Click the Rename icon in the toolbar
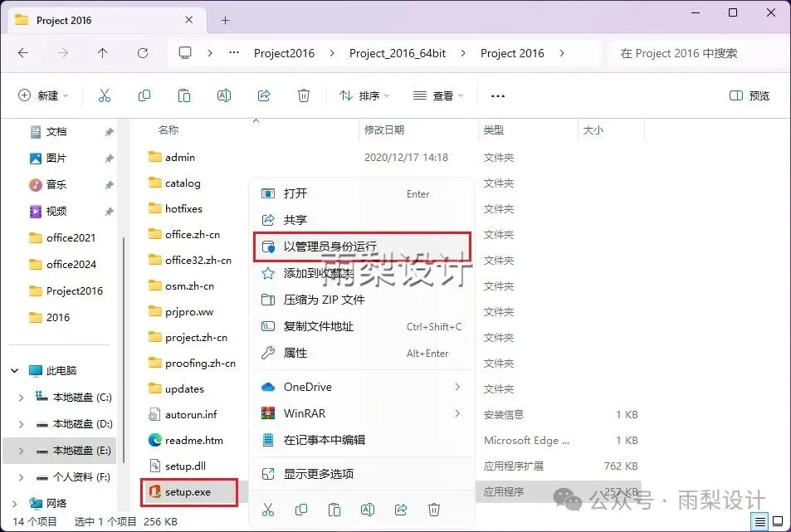Image resolution: width=791 pixels, height=532 pixels. click(x=224, y=95)
